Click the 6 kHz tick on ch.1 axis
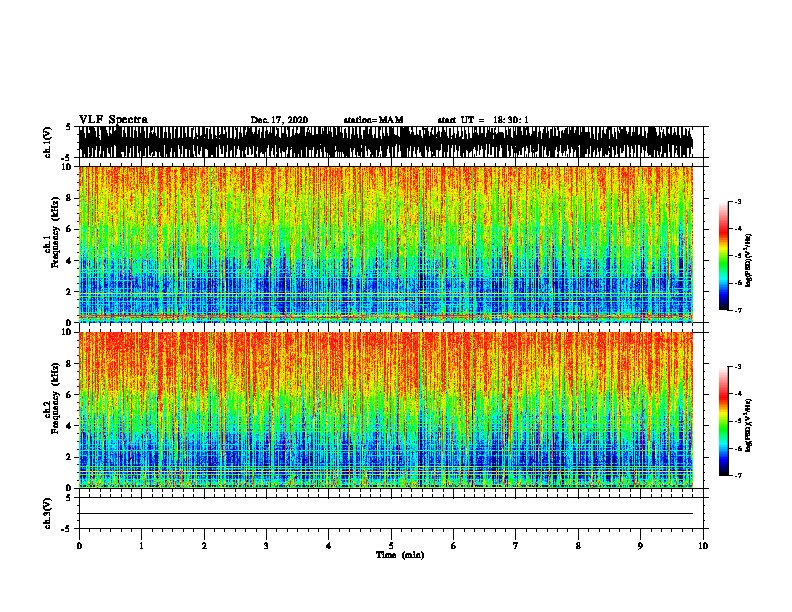Image resolution: width=792 pixels, height=612 pixels. 70,229
